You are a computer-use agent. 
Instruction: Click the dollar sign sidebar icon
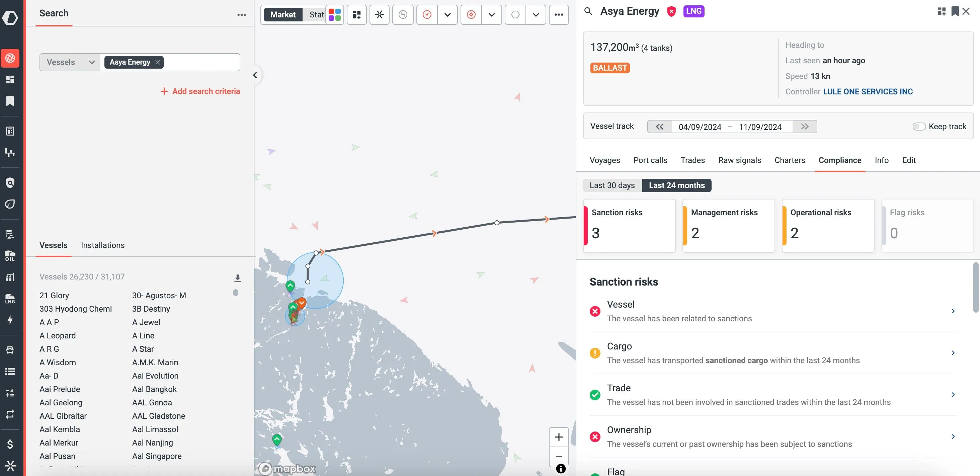(10, 444)
